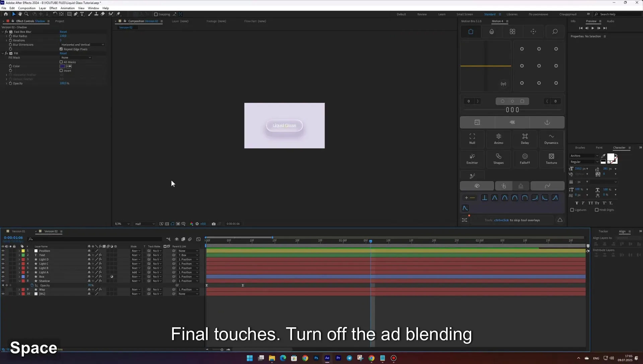Switch to the Small Screen workspace
This screenshot has height=364, width=643.
pos(465,14)
